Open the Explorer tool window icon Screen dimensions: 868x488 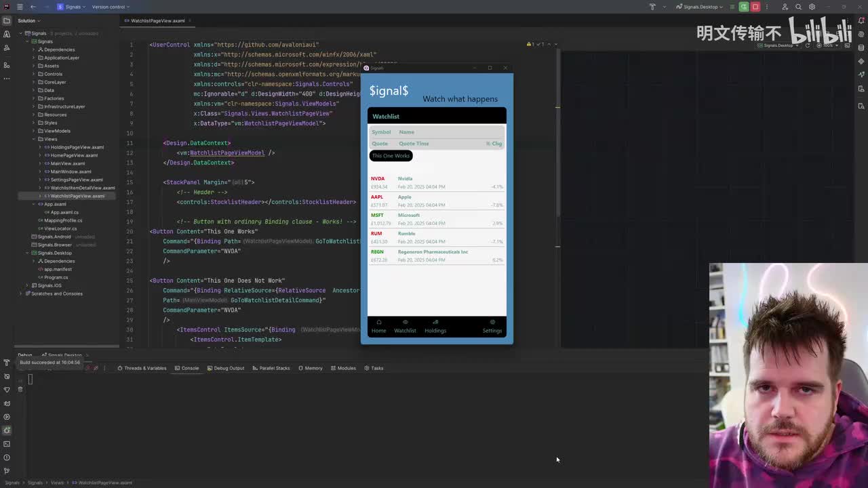pyautogui.click(x=7, y=20)
